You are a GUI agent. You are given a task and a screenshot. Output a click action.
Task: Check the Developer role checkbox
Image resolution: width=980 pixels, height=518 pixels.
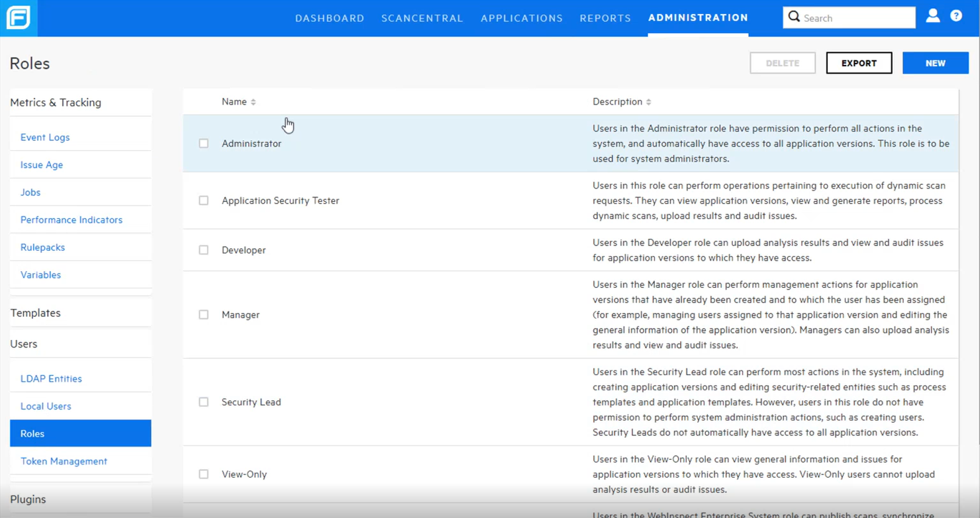203,250
